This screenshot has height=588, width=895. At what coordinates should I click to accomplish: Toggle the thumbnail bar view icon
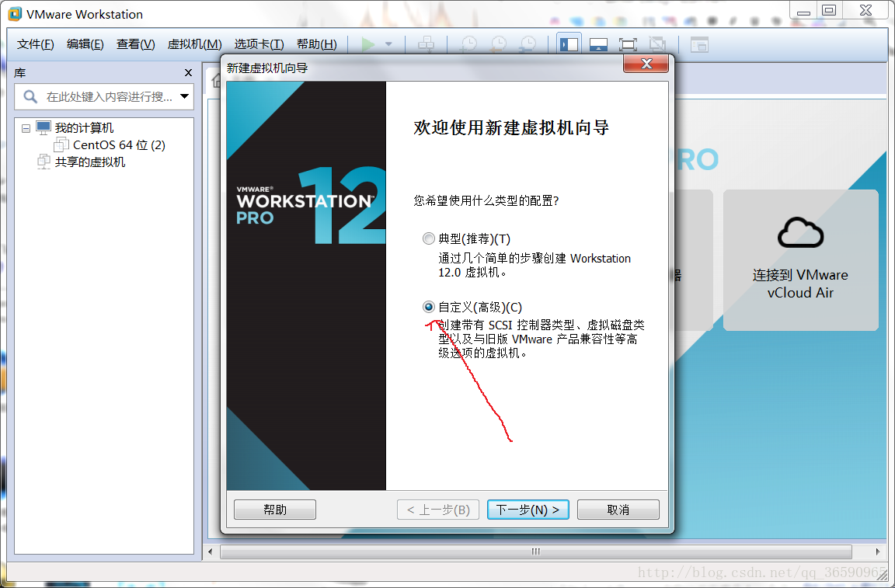pos(598,44)
